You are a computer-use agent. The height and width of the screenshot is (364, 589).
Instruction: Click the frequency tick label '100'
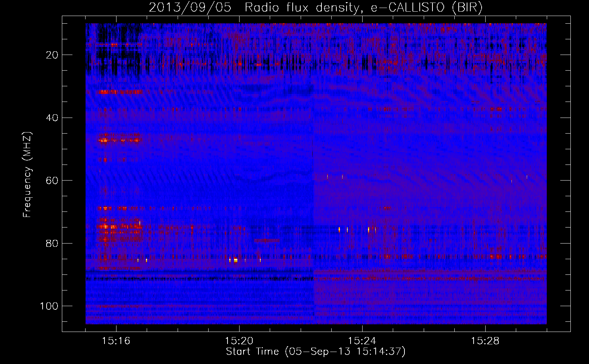pyautogui.click(x=49, y=306)
